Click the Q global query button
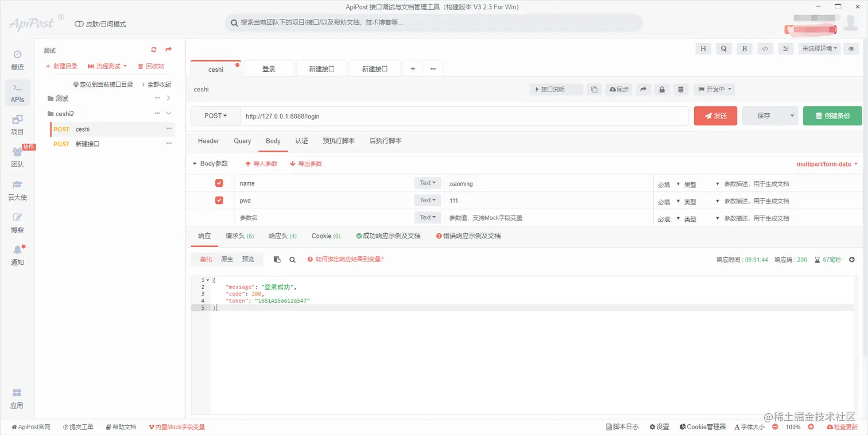Image resolution: width=868 pixels, height=435 pixels. pos(724,49)
